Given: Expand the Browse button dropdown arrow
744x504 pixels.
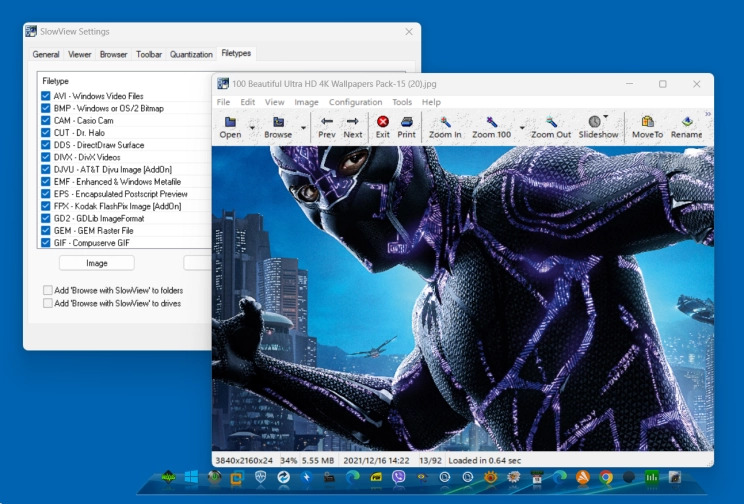Looking at the screenshot, I should [303, 128].
